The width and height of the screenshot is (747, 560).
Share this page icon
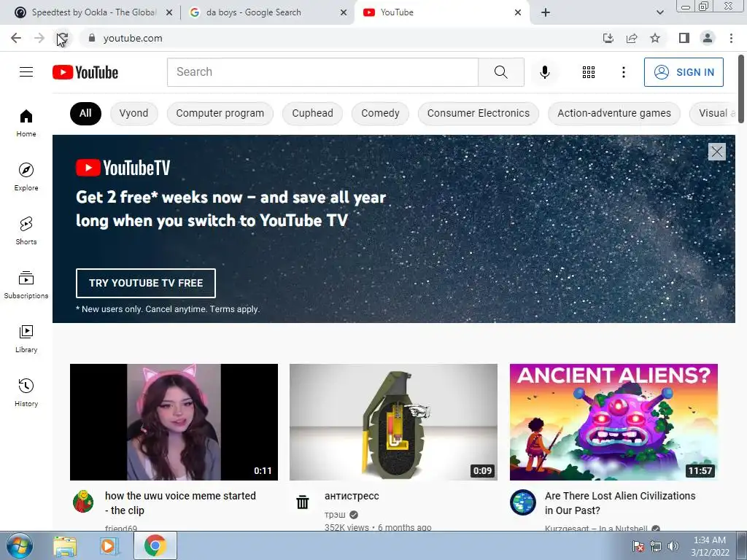coord(632,38)
